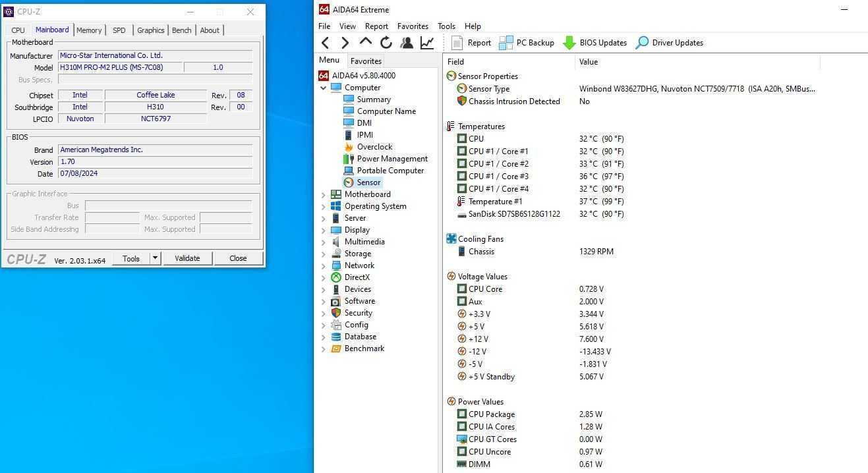
Task: Click Driver Updates in the toolbar
Action: click(x=669, y=43)
